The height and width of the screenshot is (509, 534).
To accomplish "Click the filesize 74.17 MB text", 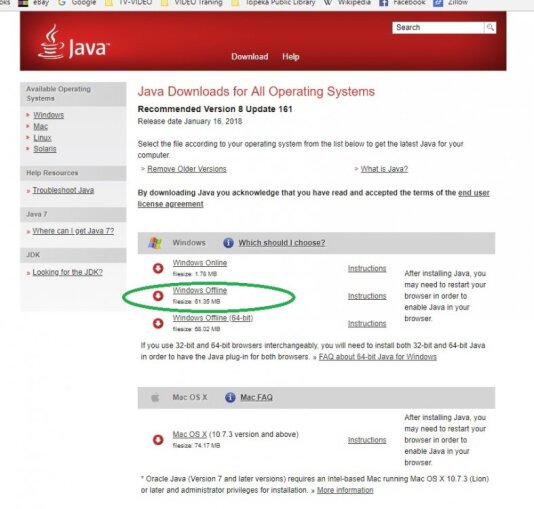I will [x=197, y=446].
